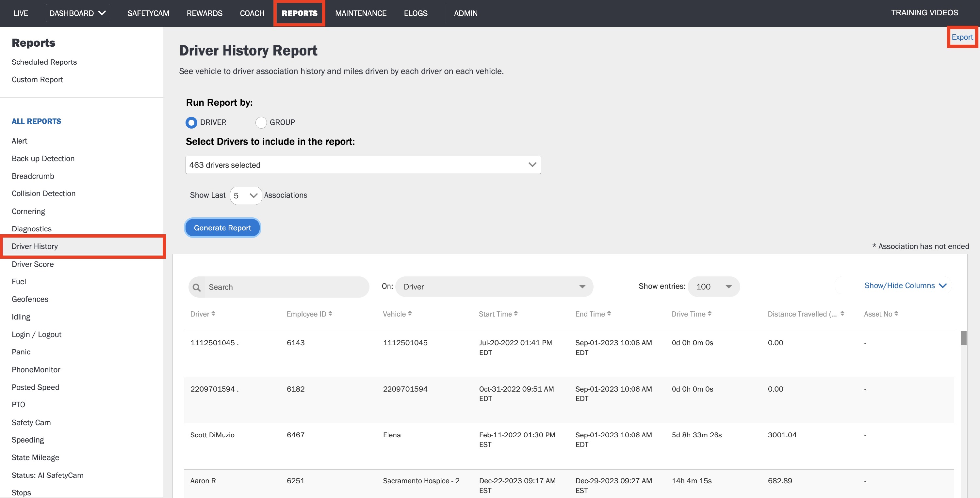Sort table by Asset No column
980x498 pixels.
[x=881, y=314]
